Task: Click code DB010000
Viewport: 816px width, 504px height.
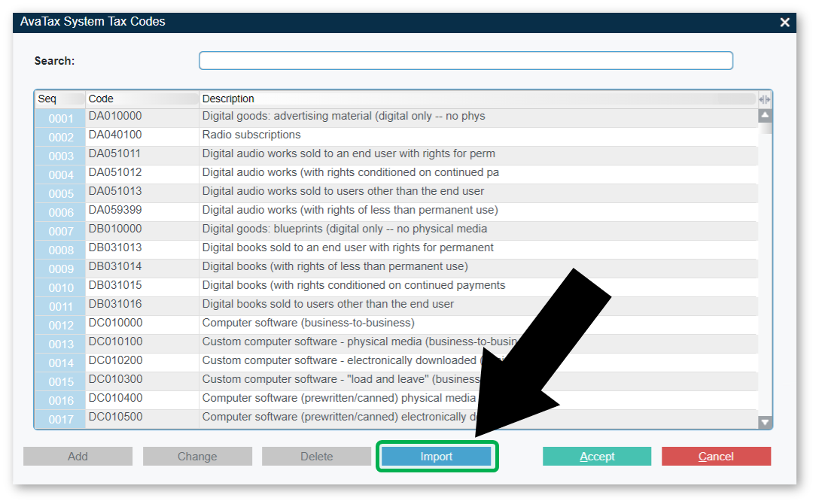Action: click(x=115, y=229)
